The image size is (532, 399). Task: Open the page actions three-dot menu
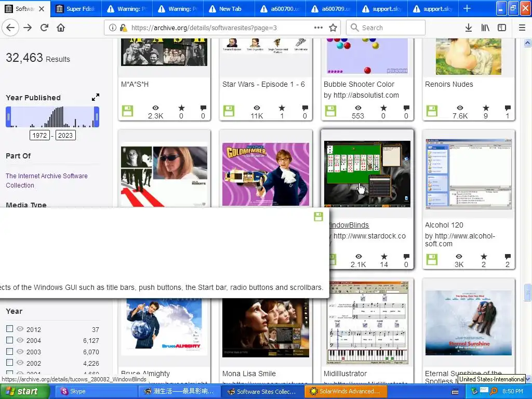[318, 28]
